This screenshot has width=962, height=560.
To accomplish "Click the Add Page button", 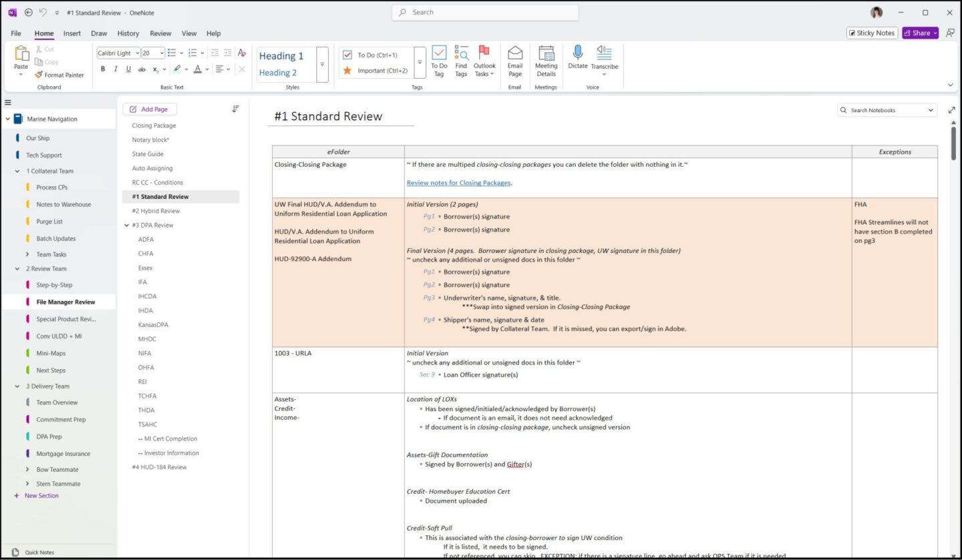I will (149, 109).
